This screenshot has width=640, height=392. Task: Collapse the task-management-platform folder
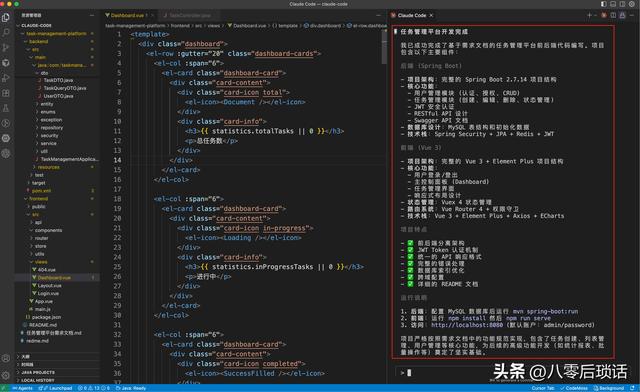tap(56, 33)
